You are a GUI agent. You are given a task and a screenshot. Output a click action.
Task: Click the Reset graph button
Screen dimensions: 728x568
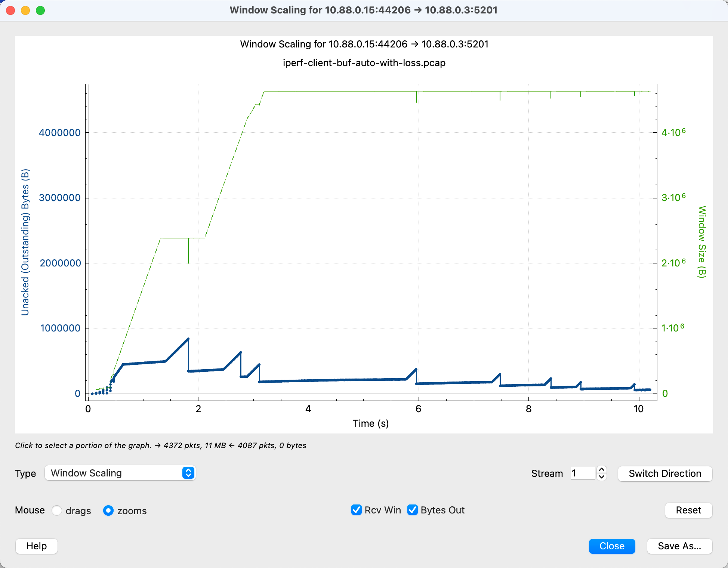688,510
